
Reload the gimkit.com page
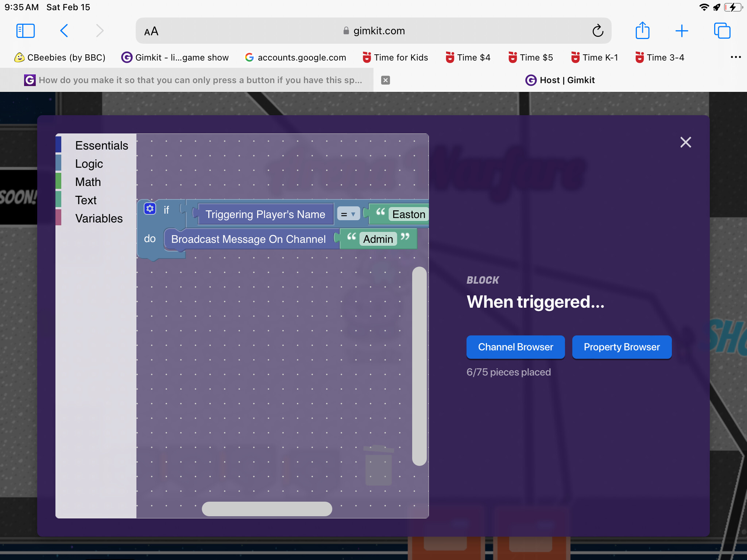[597, 31]
